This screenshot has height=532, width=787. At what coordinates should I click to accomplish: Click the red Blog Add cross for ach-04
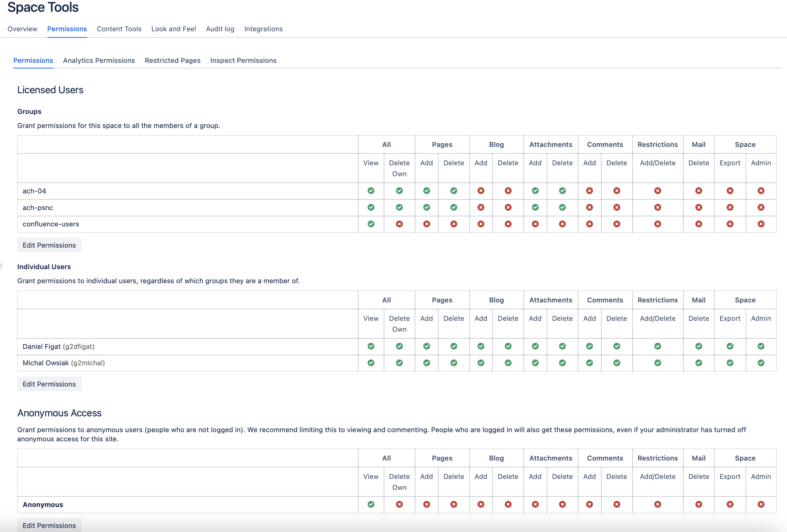pyautogui.click(x=480, y=191)
